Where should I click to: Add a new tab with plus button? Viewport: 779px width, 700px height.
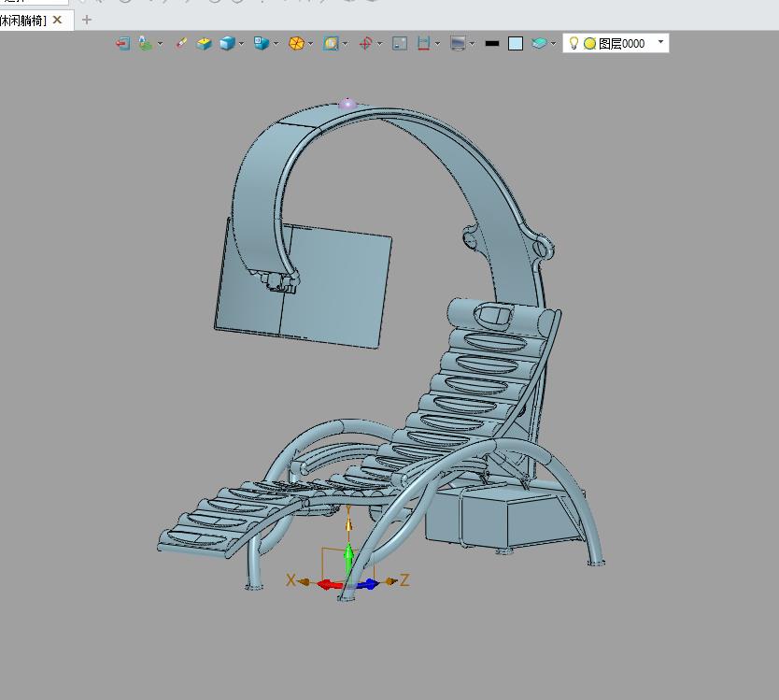(87, 20)
